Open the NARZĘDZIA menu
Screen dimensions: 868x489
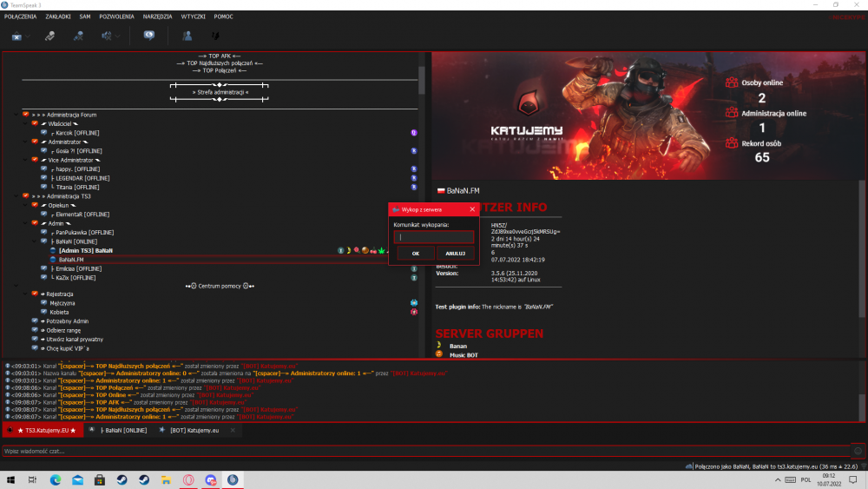(158, 17)
